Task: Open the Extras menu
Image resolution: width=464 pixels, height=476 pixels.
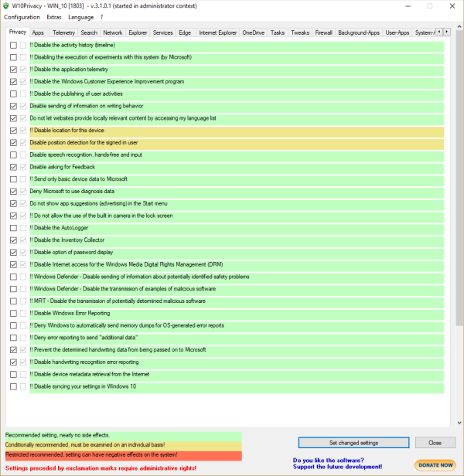Action: (x=54, y=17)
